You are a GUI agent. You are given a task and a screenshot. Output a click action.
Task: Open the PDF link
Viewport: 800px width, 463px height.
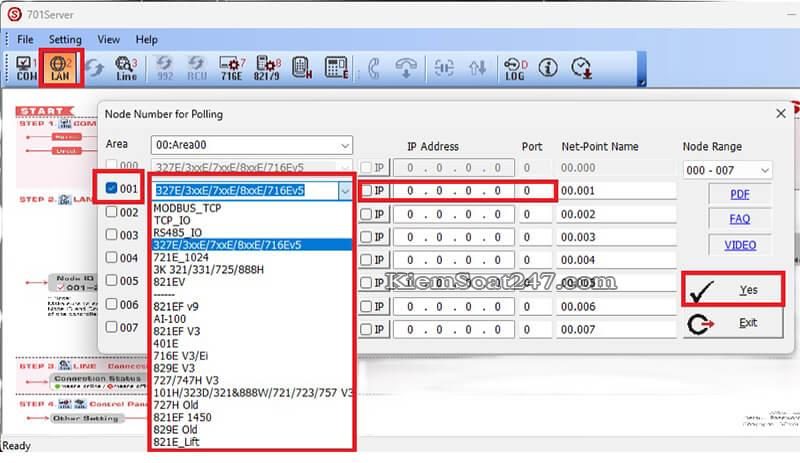pyautogui.click(x=740, y=194)
